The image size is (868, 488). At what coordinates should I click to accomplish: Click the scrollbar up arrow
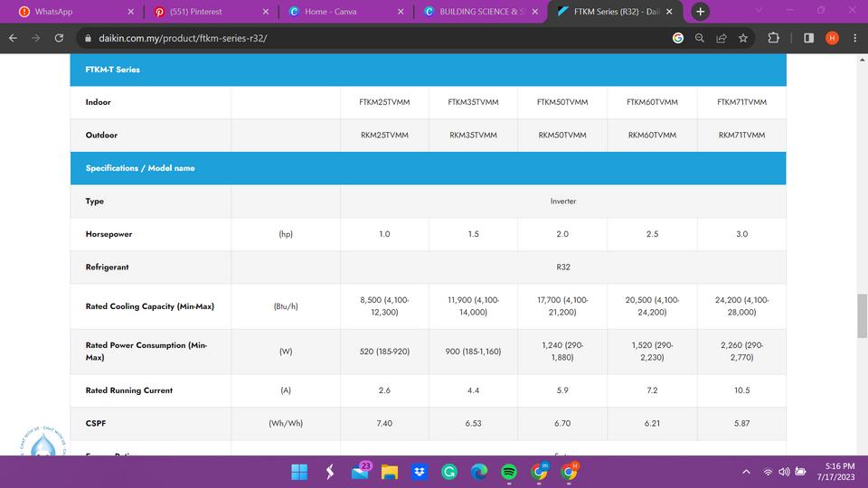(x=862, y=60)
